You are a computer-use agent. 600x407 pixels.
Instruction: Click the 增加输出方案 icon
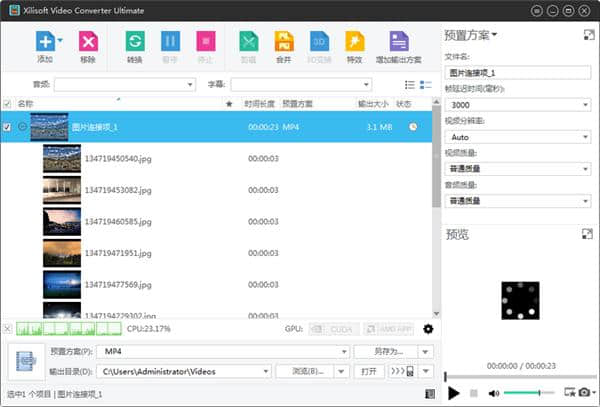[x=398, y=42]
